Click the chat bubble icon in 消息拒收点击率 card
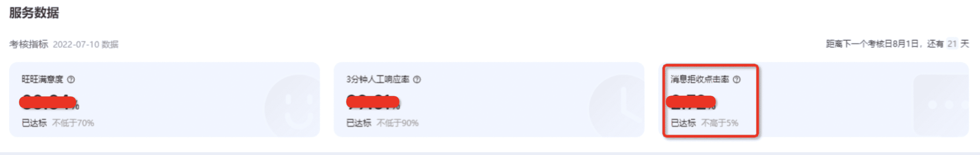This screenshot has width=980, height=155. coord(944,105)
